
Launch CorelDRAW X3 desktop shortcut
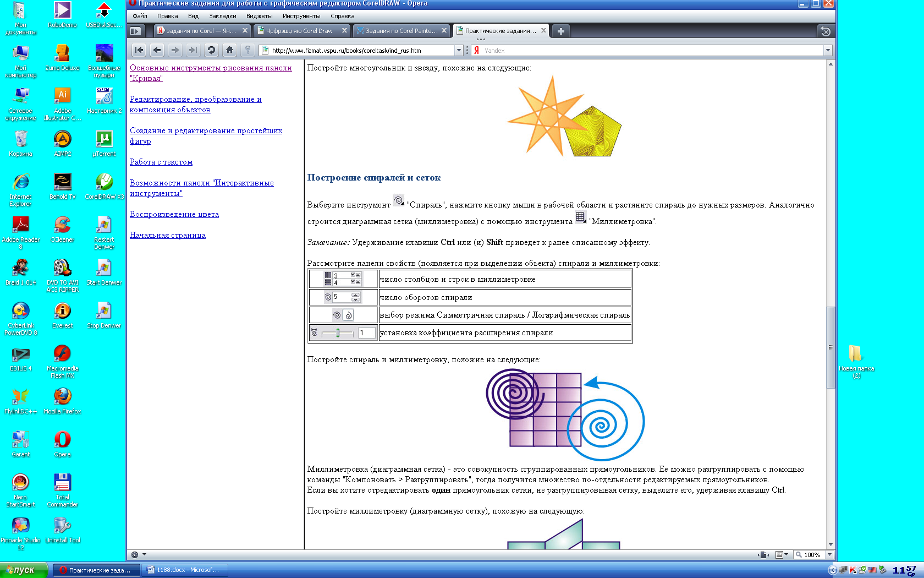(104, 186)
